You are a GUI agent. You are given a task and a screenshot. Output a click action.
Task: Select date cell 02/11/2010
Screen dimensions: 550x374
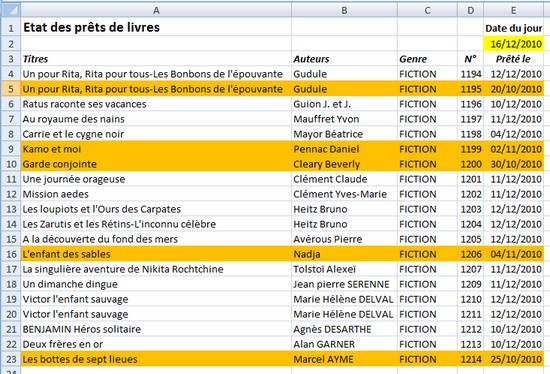(514, 149)
